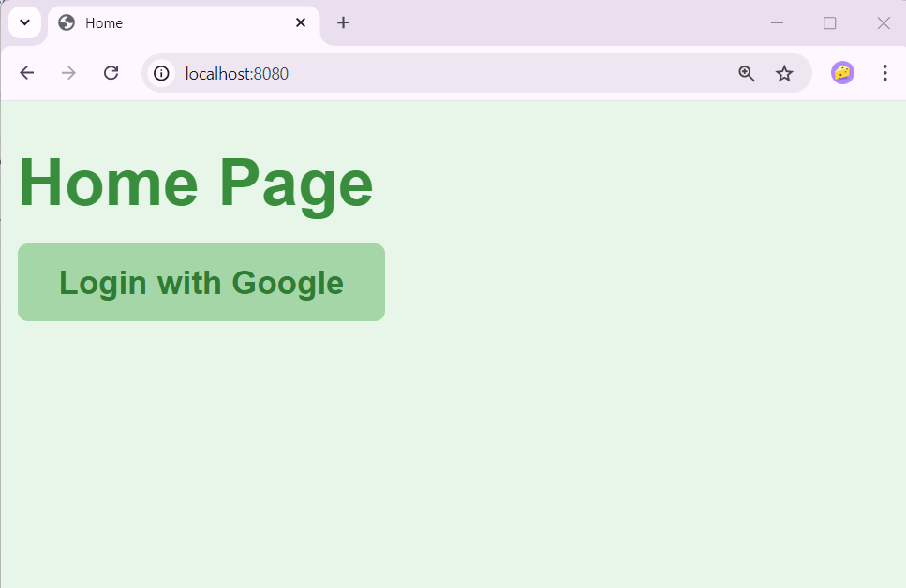
Task: Click the Login with Google button
Action: pos(201,282)
